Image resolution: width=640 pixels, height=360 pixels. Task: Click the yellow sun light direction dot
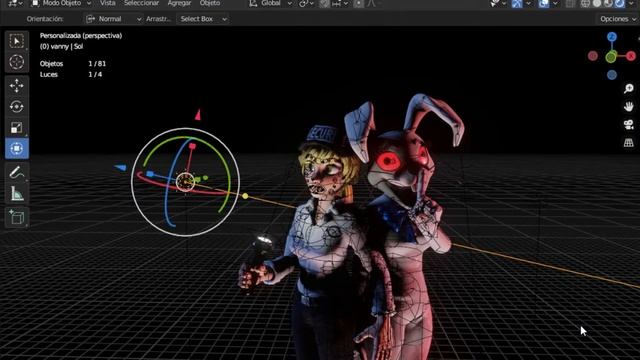(x=245, y=196)
